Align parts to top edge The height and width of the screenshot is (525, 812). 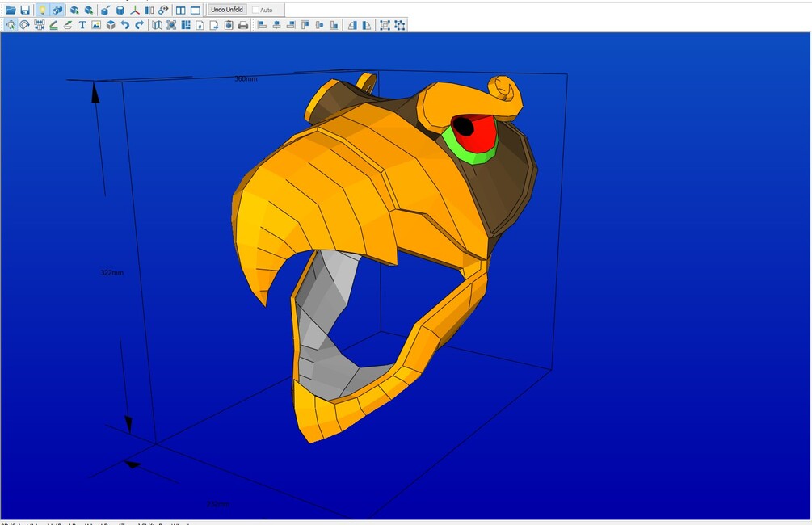[x=305, y=25]
